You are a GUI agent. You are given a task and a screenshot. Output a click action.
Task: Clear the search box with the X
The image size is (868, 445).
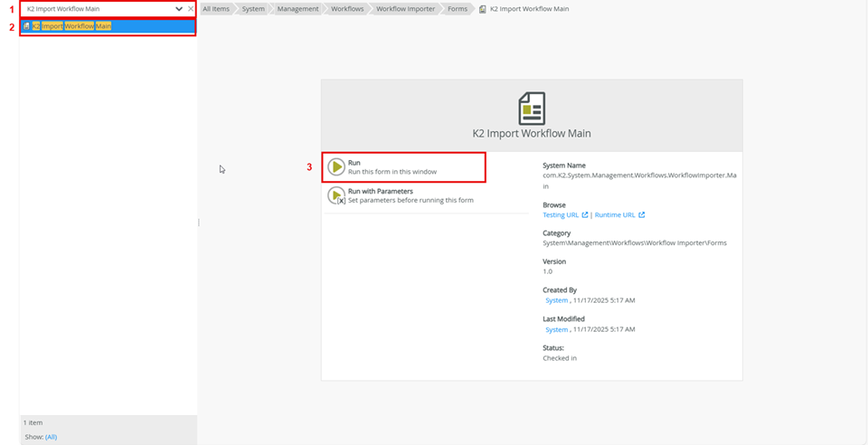point(191,9)
